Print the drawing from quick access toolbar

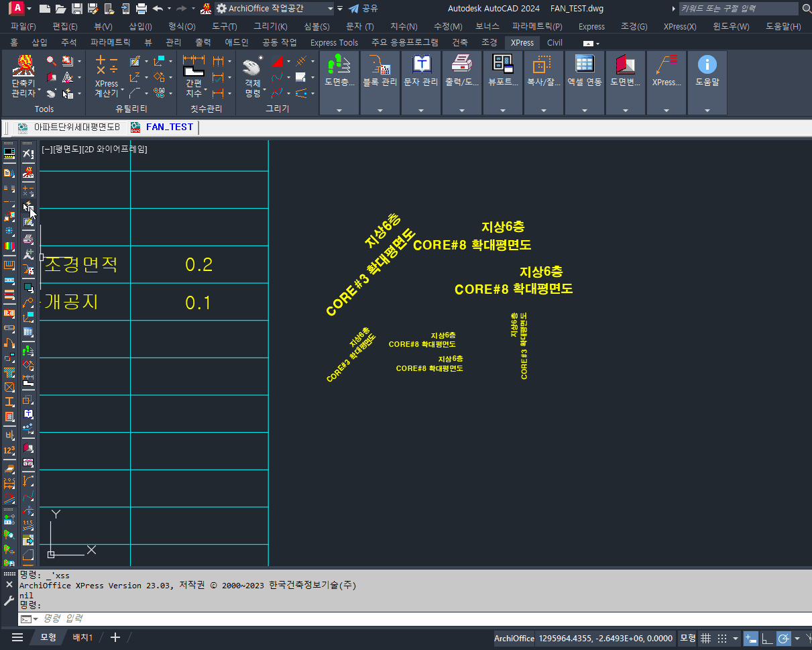[141, 9]
